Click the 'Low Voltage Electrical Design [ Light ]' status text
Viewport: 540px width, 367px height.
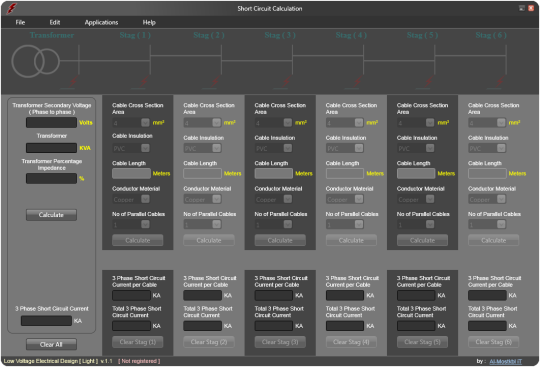click(x=51, y=361)
